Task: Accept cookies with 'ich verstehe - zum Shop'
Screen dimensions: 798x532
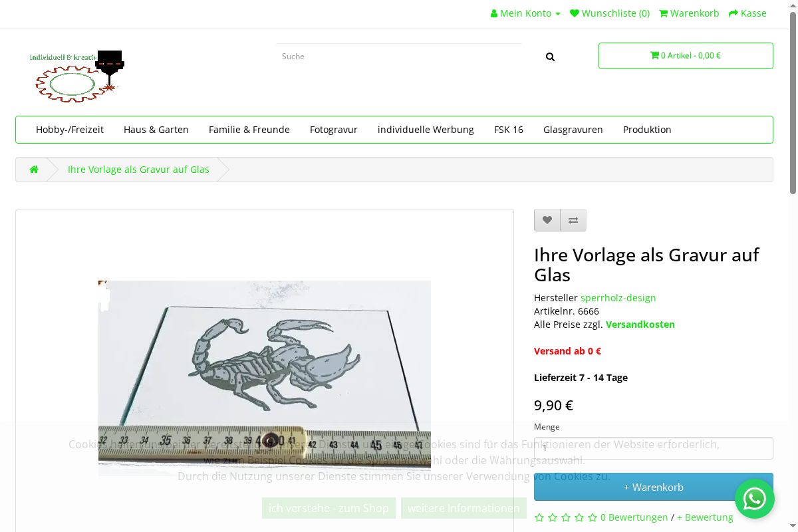Action: (x=329, y=508)
